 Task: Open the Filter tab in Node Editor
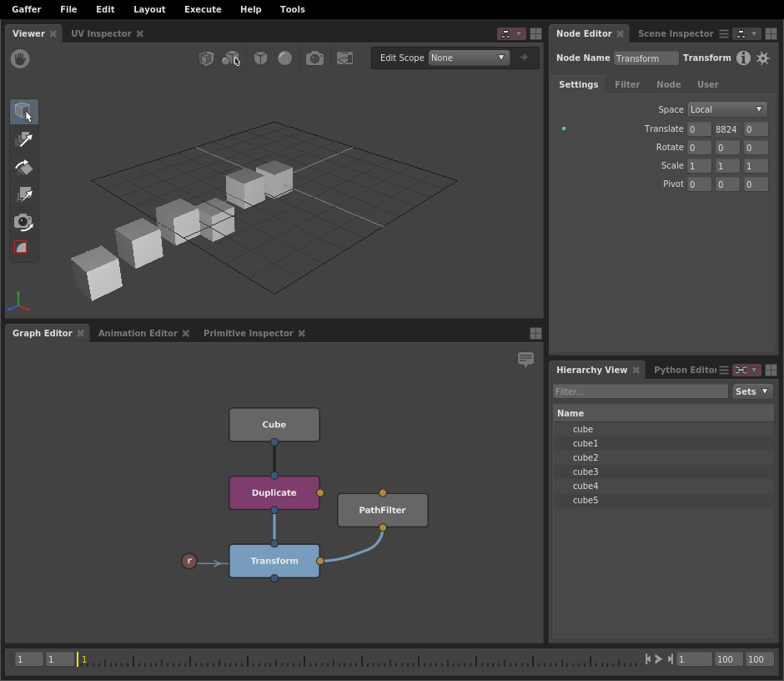point(627,84)
